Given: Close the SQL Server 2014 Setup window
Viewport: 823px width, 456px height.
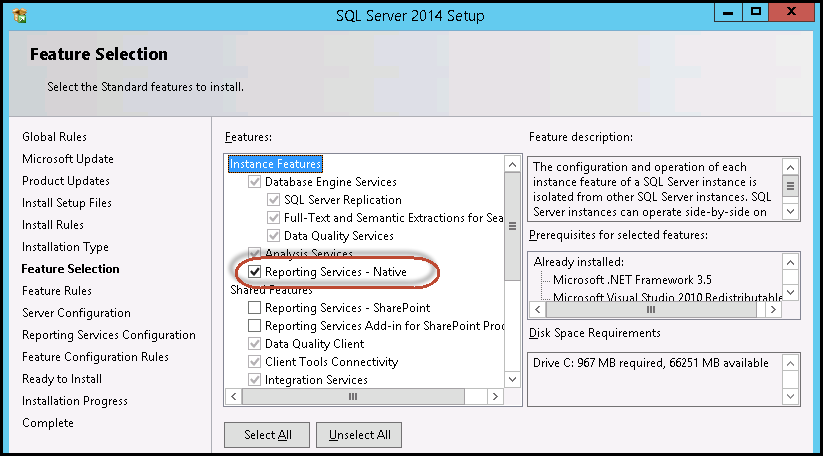Looking at the screenshot, I should pos(792,13).
